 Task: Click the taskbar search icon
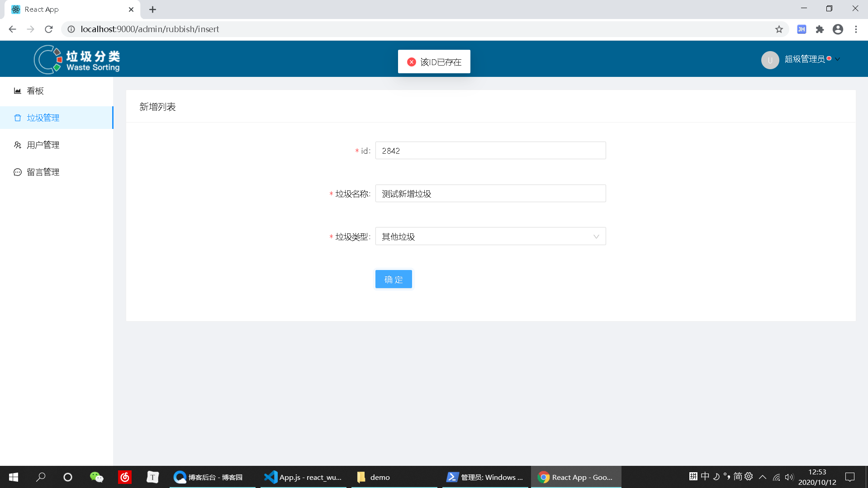[41, 477]
